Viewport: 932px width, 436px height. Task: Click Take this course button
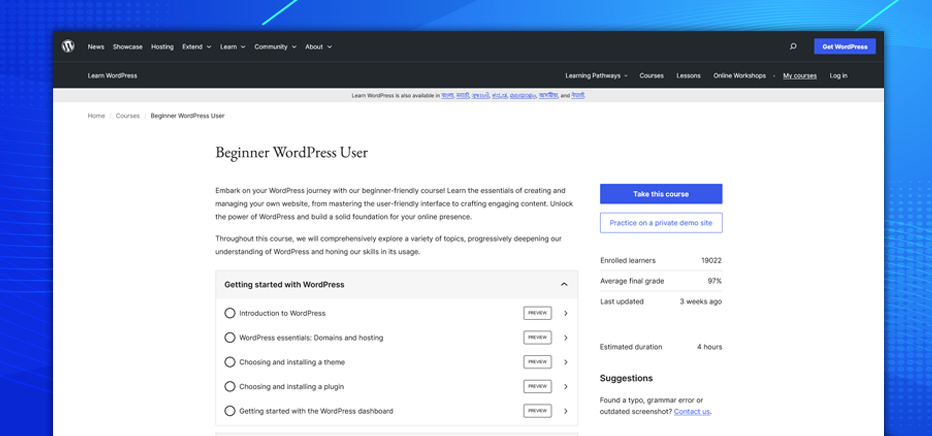[x=661, y=194]
